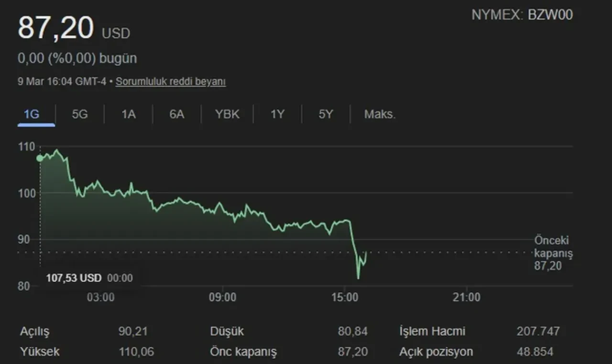Switch chart to the 1Y range
This screenshot has width=612, height=364.
pos(277,115)
